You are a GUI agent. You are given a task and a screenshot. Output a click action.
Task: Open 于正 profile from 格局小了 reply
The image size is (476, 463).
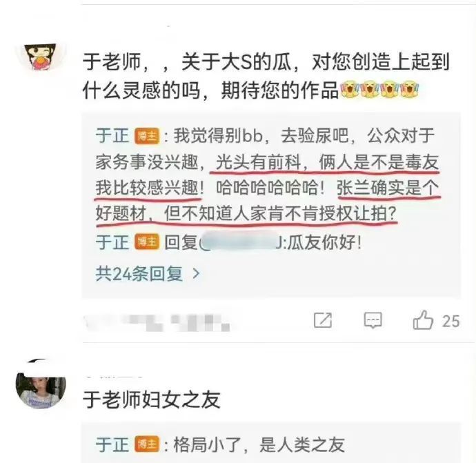112,444
